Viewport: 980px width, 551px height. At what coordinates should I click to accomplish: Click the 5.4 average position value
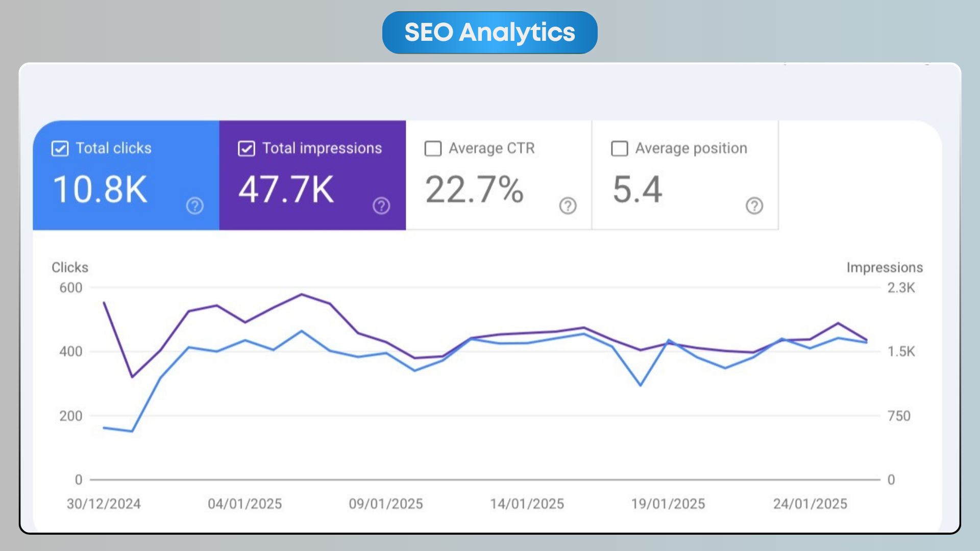[x=637, y=190]
